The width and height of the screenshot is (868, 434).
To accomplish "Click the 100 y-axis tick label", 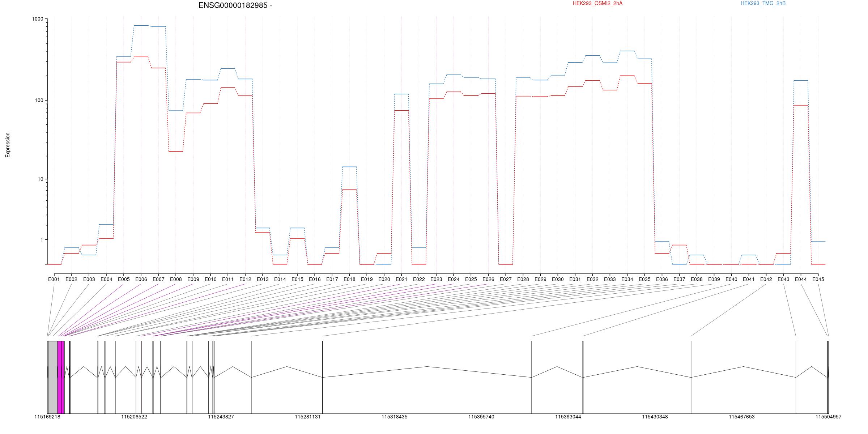I will coord(39,100).
